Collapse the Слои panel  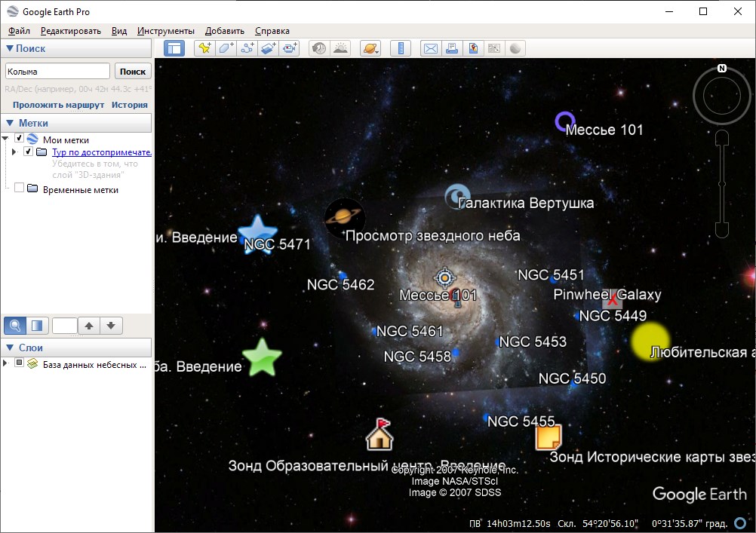pos(9,348)
